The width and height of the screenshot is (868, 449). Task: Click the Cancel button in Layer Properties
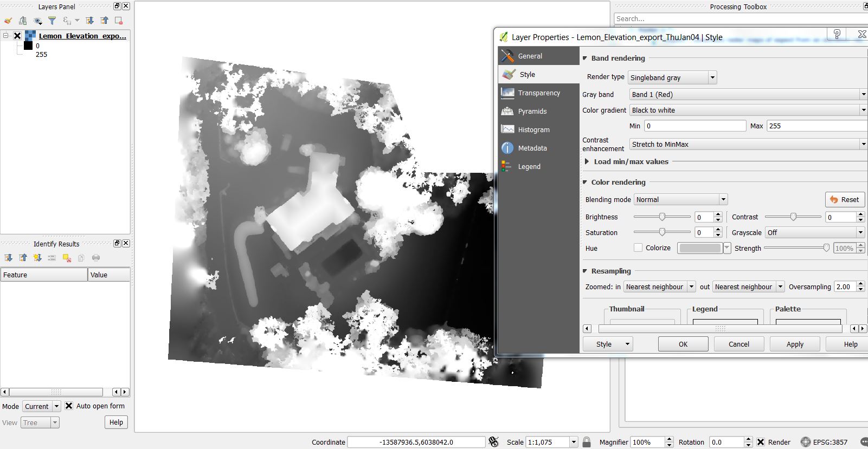point(739,344)
